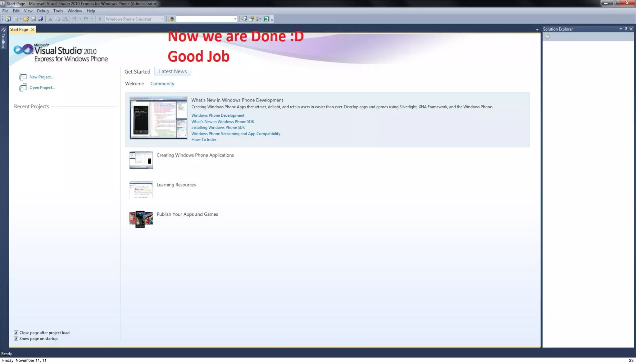Click the New Project... link
636x364 pixels.
tap(41, 77)
